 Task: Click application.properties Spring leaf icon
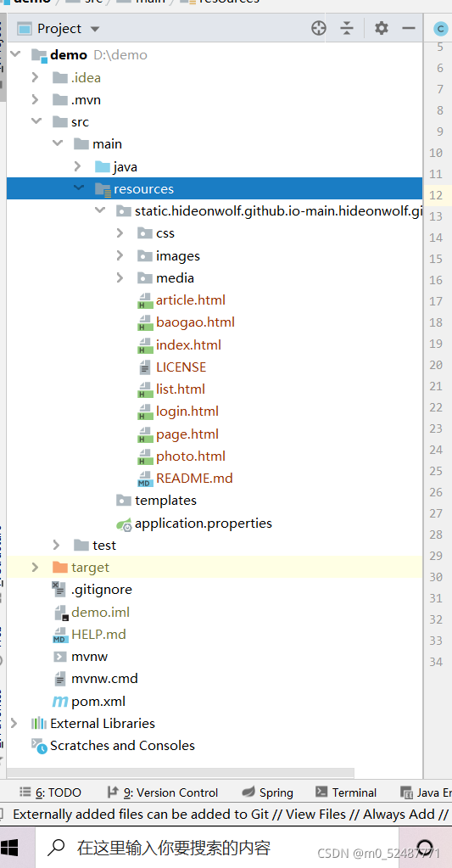[124, 524]
